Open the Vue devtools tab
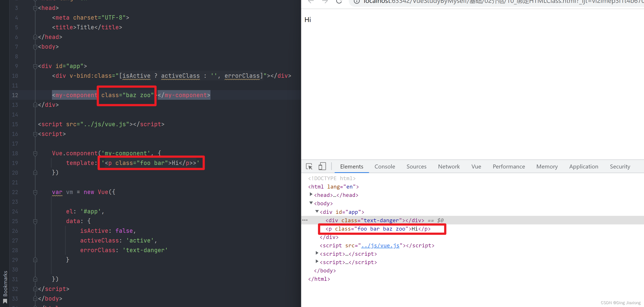 click(x=476, y=166)
